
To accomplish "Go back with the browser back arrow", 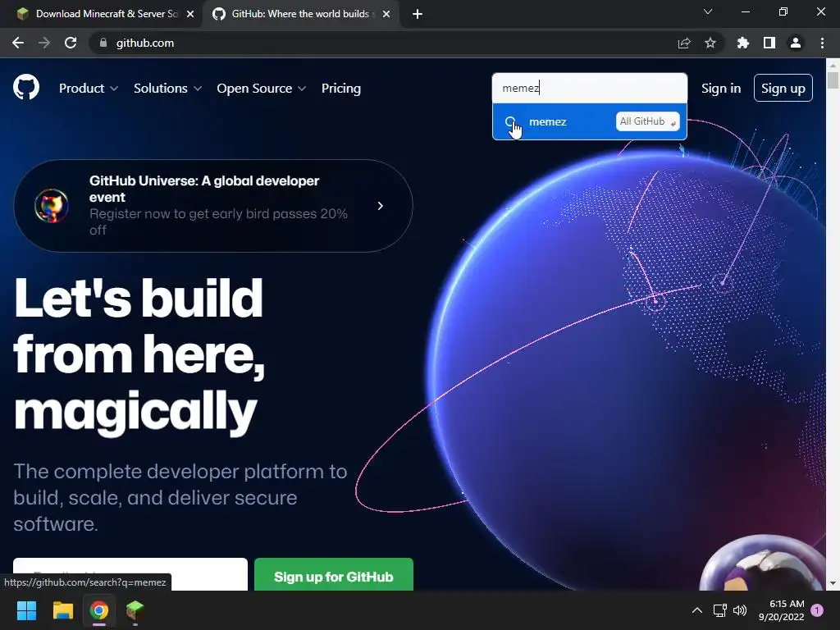I will 18,43.
